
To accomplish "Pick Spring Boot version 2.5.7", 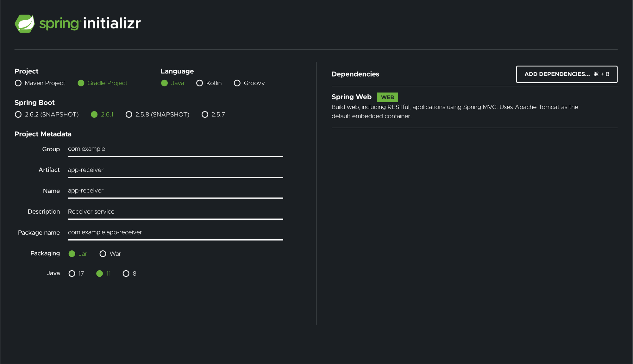I will tap(205, 114).
